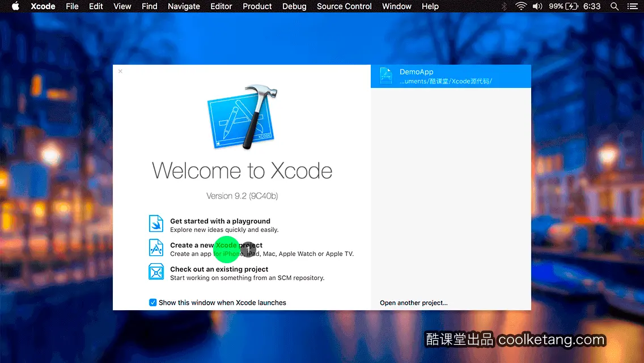The image size is (644, 363).
Task: Open the Apple menu
Action: (16, 6)
